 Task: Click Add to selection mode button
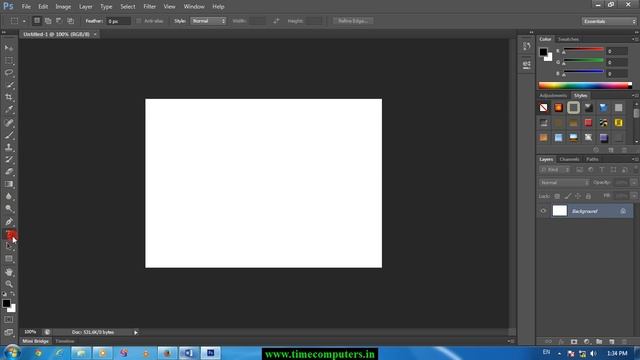coord(48,21)
